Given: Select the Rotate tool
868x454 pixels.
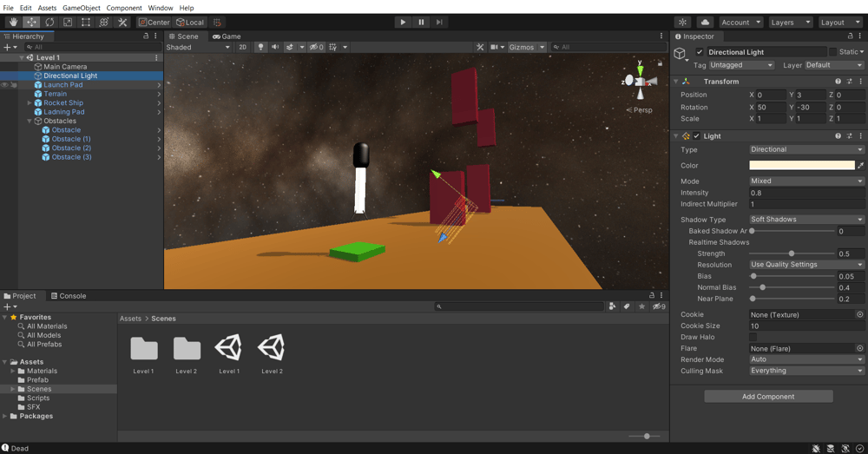Looking at the screenshot, I should coord(49,23).
